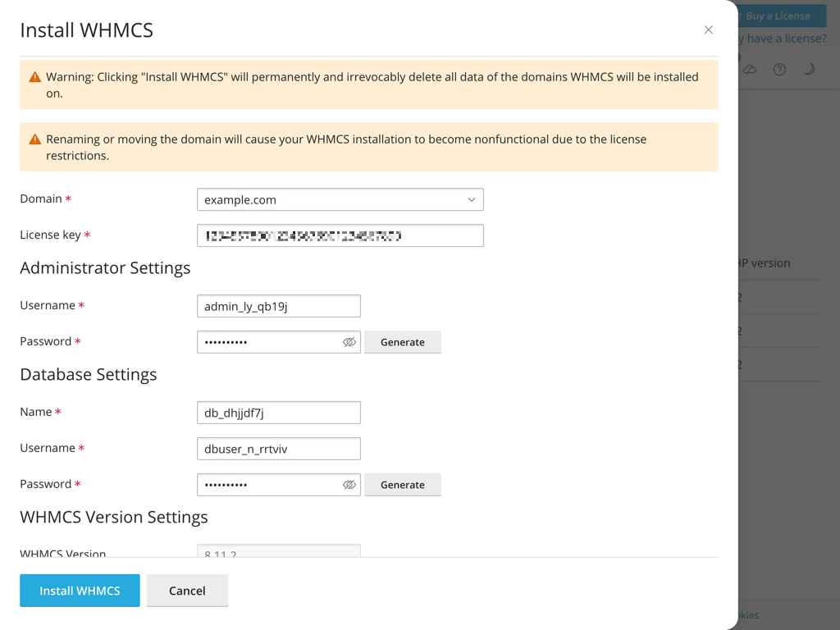
Task: Reveal the database password with the eye icon
Action: tap(348, 485)
